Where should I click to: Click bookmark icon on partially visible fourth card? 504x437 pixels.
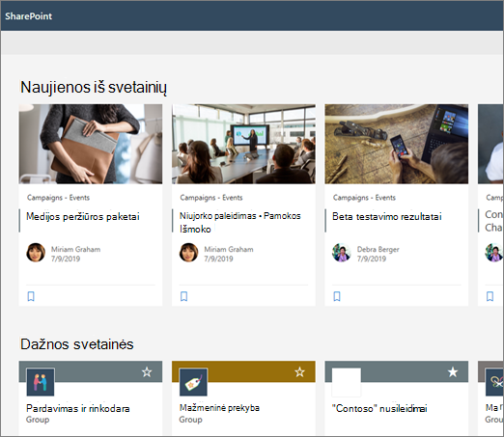coord(490,296)
